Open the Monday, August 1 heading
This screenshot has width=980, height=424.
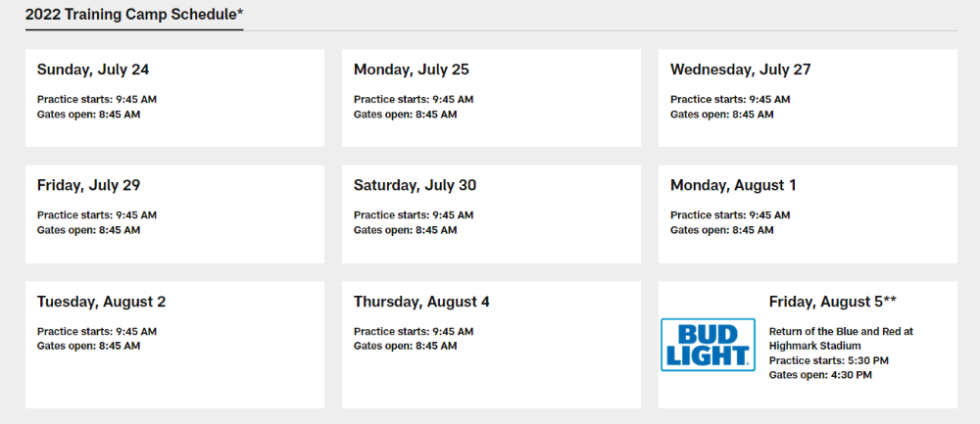point(733,185)
